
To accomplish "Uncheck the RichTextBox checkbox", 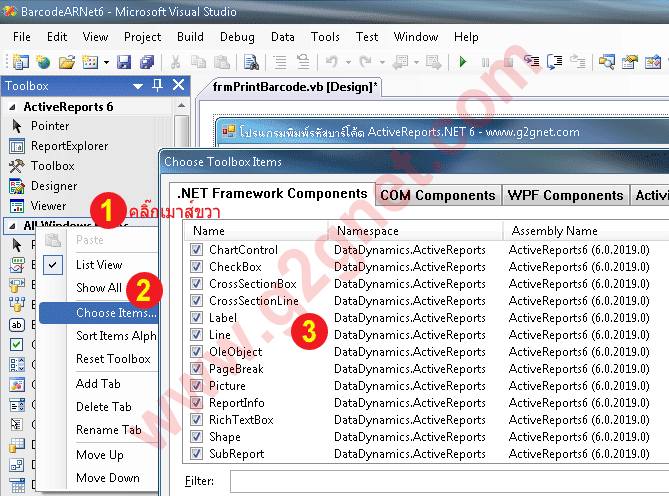I will click(196, 420).
